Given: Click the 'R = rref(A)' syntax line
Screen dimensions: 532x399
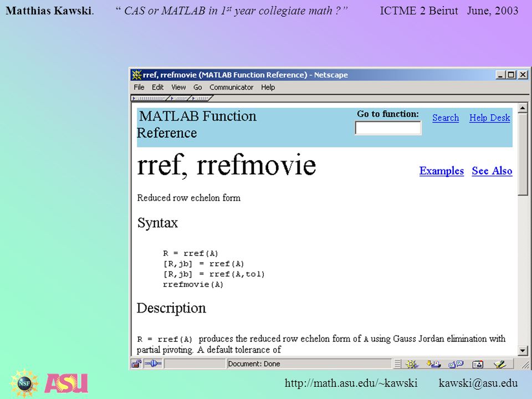Looking at the screenshot, I should [191, 253].
